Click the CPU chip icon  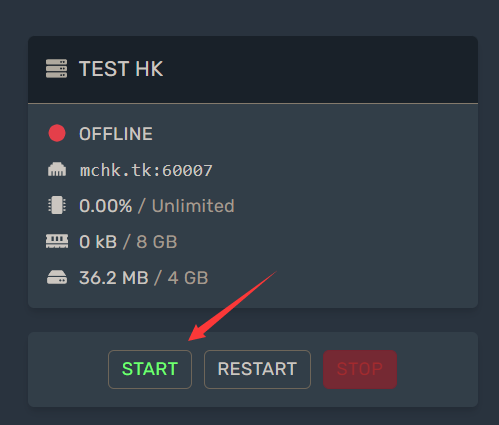pos(57,205)
